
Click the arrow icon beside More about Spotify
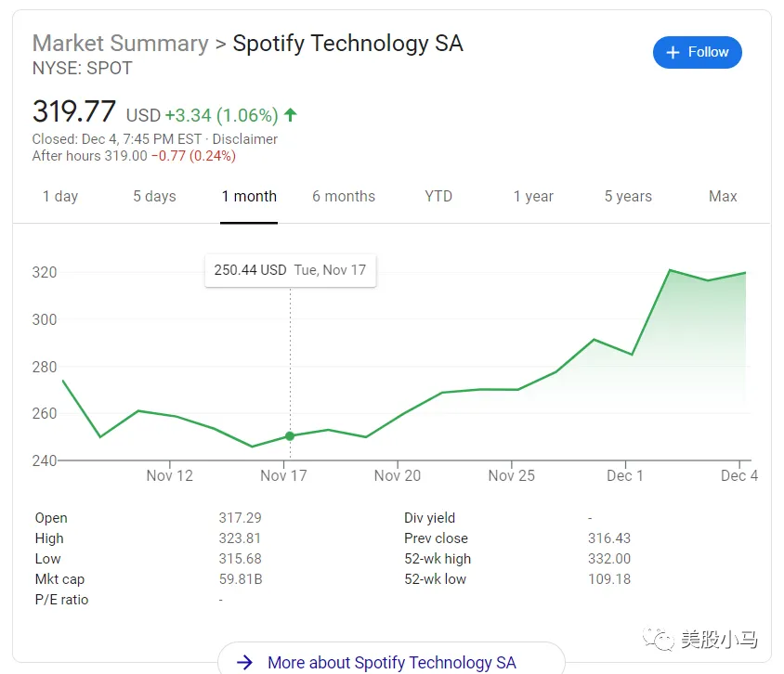tap(245, 662)
